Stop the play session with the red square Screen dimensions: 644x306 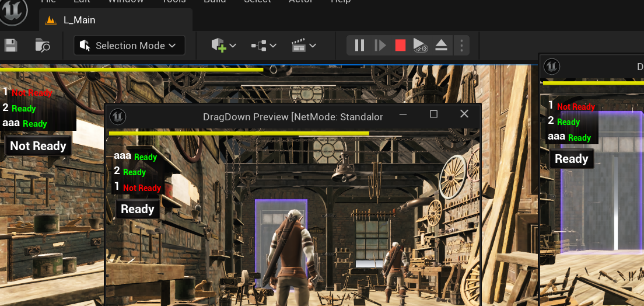click(400, 45)
